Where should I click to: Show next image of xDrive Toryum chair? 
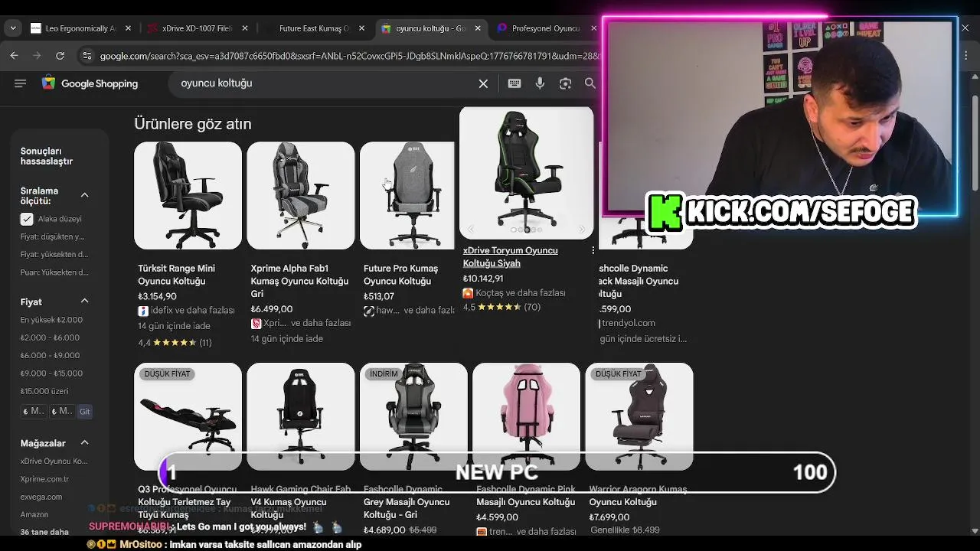[582, 230]
